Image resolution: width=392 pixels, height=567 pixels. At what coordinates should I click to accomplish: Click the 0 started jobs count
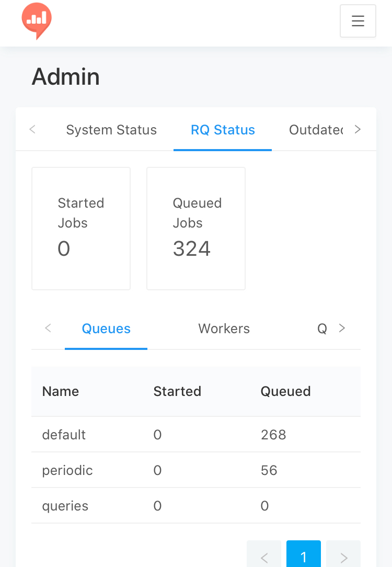tap(64, 248)
